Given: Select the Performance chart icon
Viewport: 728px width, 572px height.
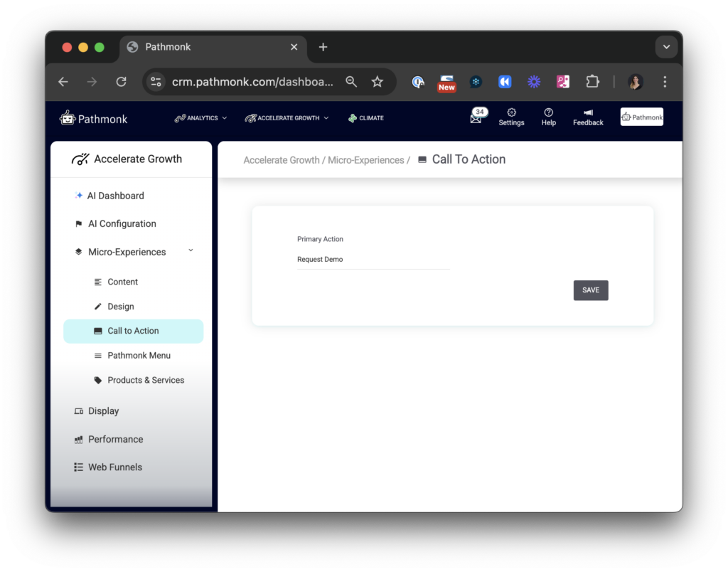Looking at the screenshot, I should pyautogui.click(x=77, y=439).
